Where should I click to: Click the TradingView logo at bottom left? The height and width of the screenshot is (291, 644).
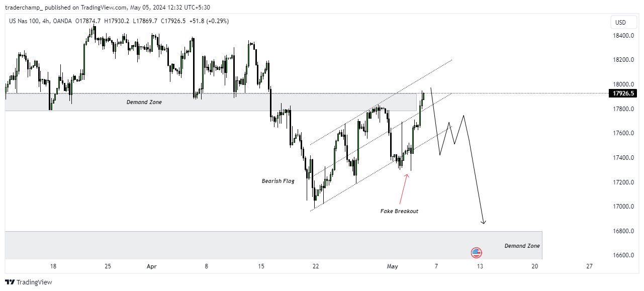29,282
